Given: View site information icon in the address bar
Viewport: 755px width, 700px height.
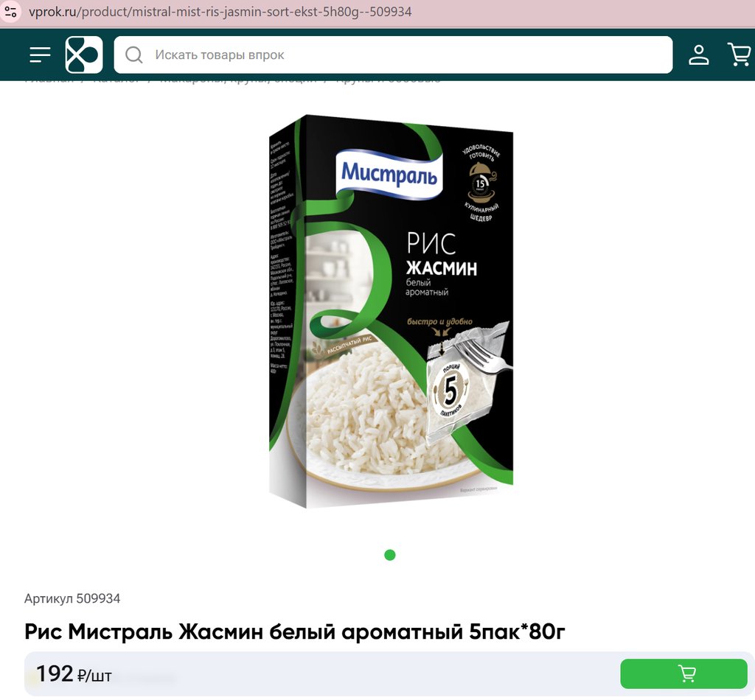Looking at the screenshot, I should [x=10, y=12].
